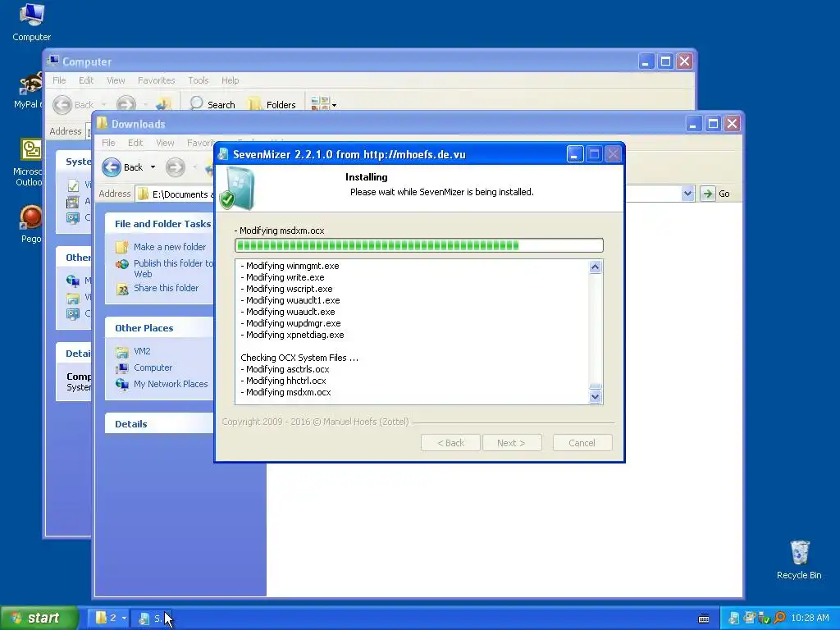
Task: Click the green installation progress bar
Action: coord(419,245)
